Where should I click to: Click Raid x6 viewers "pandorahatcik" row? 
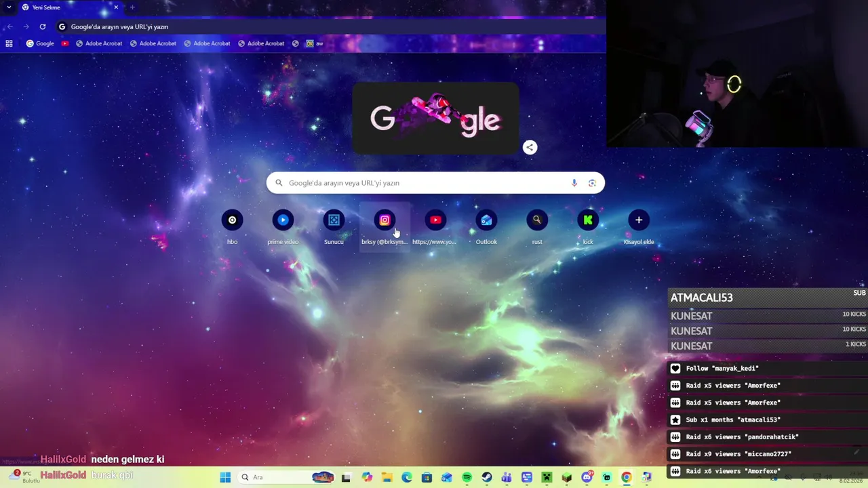(x=768, y=437)
